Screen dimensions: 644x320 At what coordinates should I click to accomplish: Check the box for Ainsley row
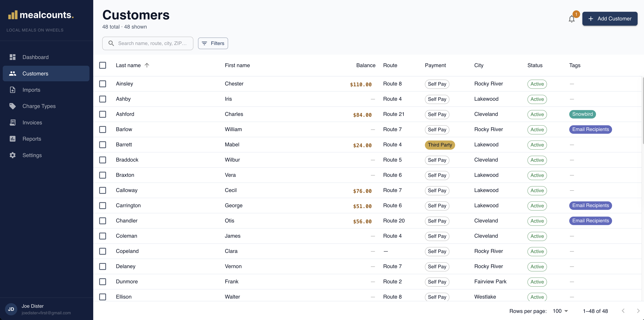click(103, 84)
